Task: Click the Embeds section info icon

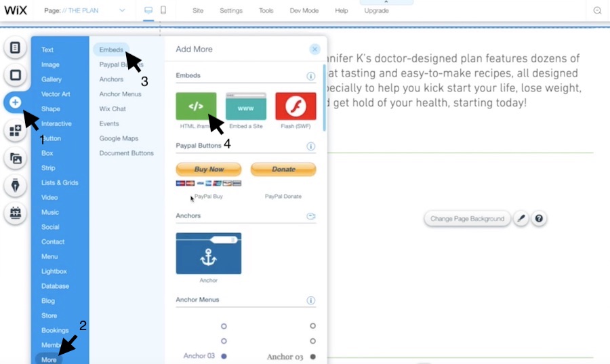Action: [310, 76]
